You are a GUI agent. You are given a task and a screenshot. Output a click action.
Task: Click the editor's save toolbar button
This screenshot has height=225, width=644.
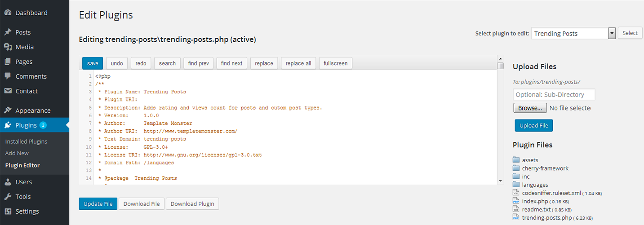click(x=93, y=63)
